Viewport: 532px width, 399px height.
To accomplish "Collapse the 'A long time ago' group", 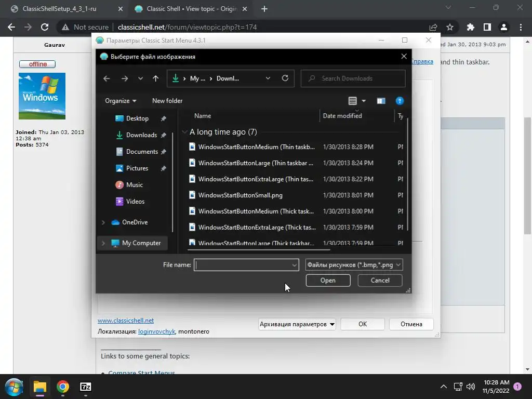I will click(x=184, y=132).
